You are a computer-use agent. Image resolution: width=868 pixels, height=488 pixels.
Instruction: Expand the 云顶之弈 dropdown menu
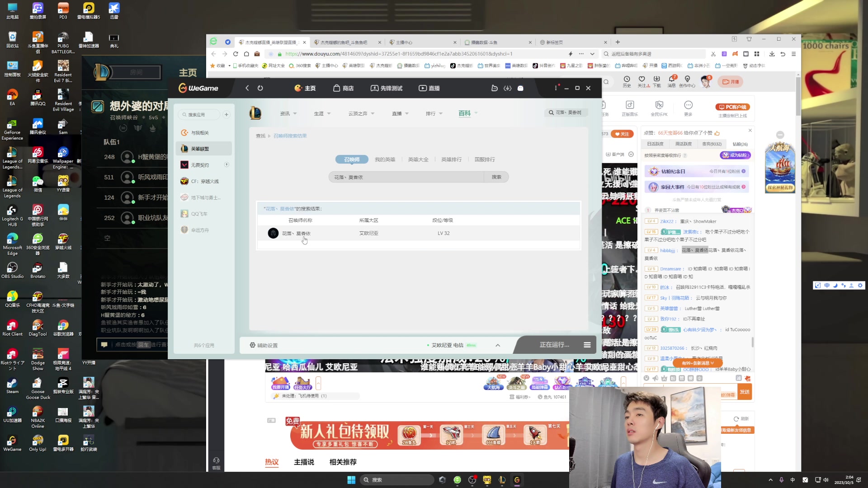361,113
